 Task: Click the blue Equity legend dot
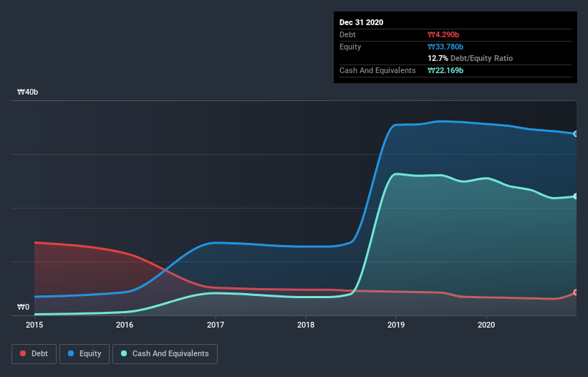click(71, 353)
